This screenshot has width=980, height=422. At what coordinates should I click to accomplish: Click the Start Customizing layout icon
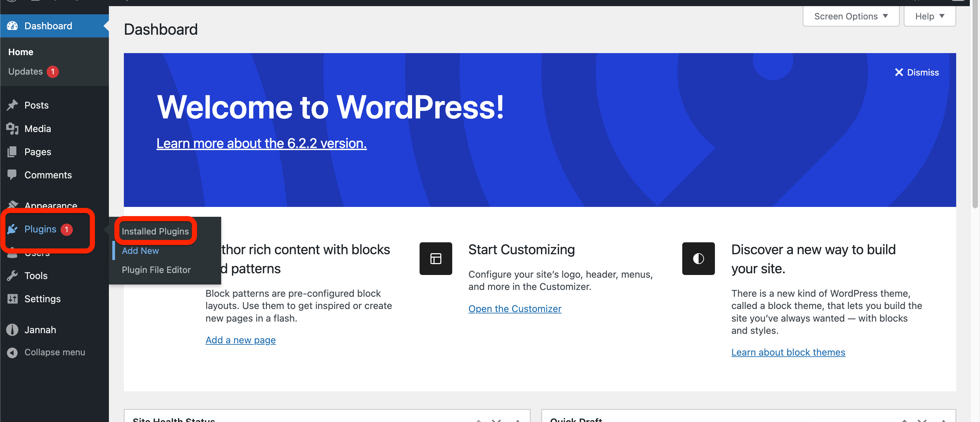(x=436, y=258)
